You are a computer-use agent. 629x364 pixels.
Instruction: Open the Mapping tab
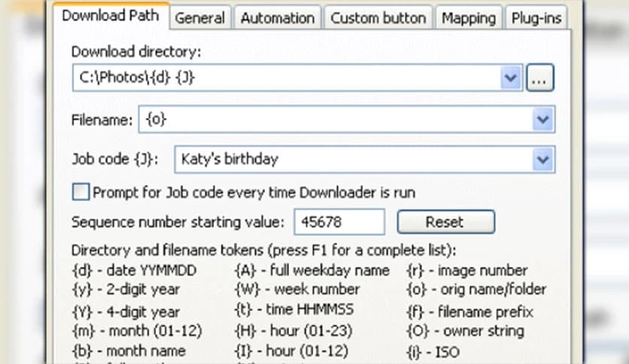click(x=469, y=18)
